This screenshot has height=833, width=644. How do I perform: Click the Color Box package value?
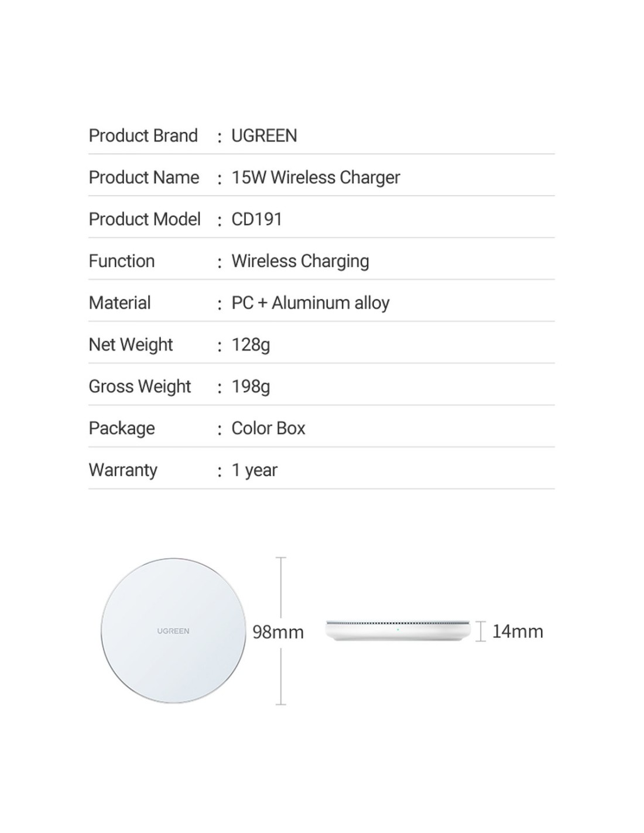[268, 428]
